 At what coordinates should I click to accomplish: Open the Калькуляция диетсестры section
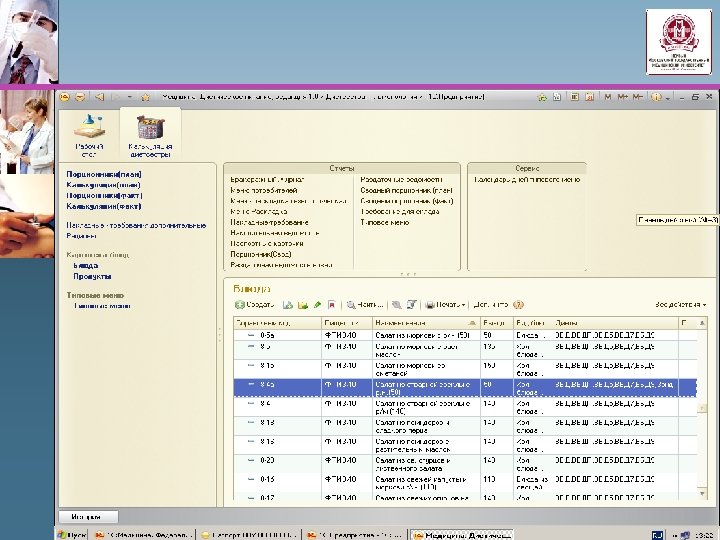coord(151,136)
